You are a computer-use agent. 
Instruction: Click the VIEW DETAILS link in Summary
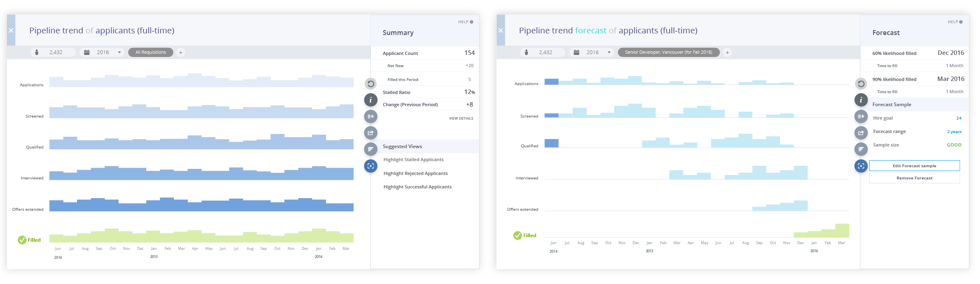pos(461,118)
